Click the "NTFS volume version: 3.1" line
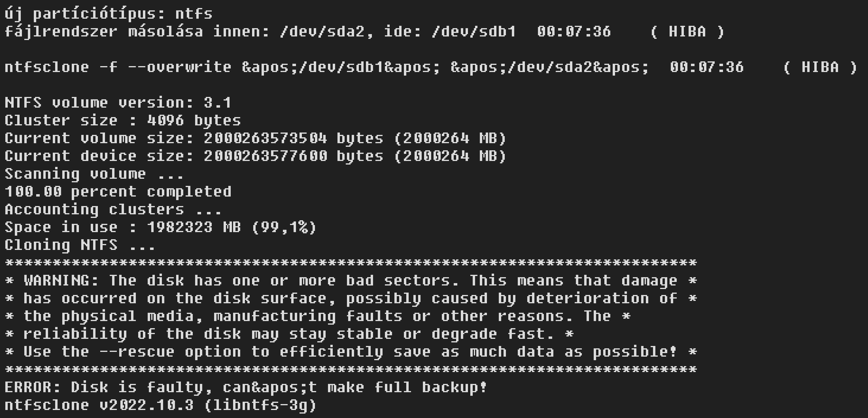 (x=118, y=103)
